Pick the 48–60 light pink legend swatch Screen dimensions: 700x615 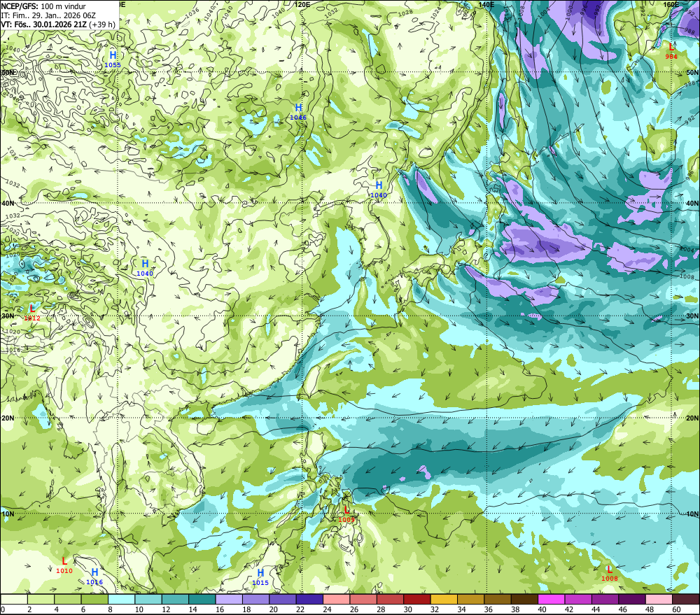click(x=659, y=600)
